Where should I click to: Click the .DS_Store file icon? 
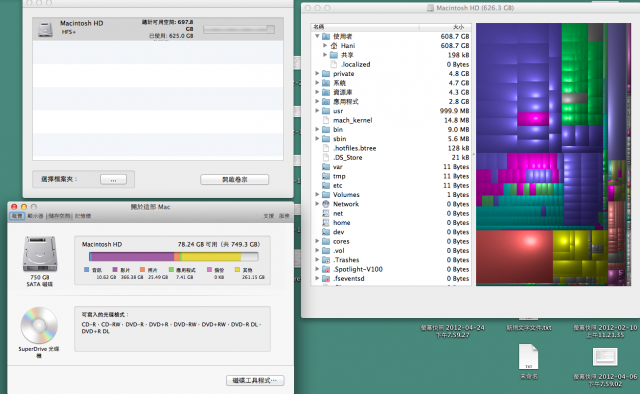(x=326, y=157)
